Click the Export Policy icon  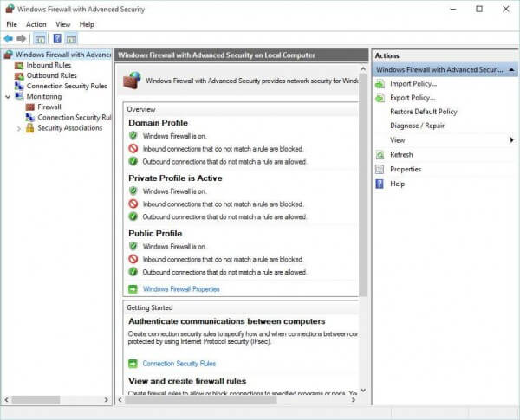click(380, 98)
